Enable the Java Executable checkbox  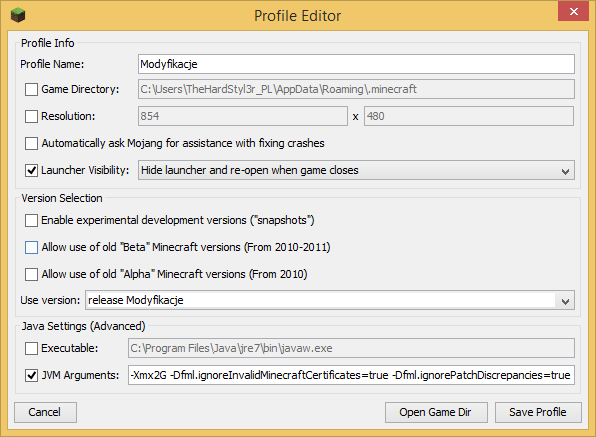pos(31,348)
